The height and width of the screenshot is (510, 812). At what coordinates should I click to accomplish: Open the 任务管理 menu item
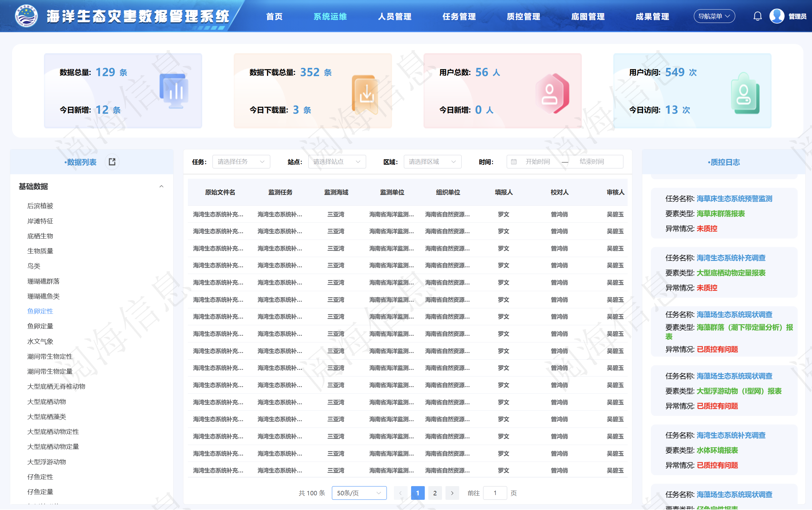coord(459,17)
